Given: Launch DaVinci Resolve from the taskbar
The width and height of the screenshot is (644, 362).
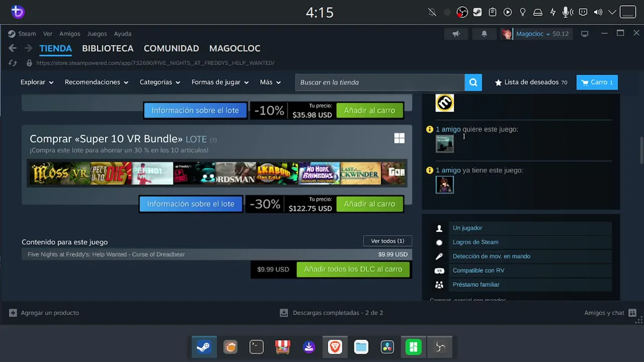Looking at the screenshot, I should coord(387,347).
